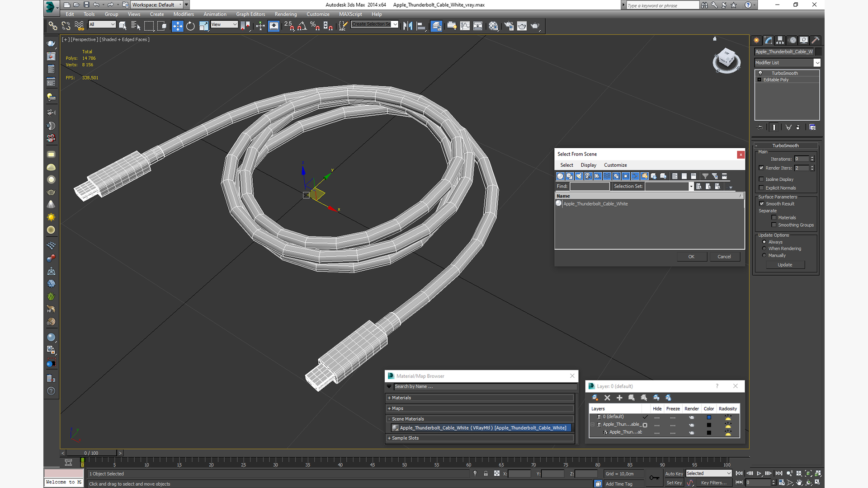Open the View reference coordinate dropdown
Viewport: 868px width, 488px height.
point(224,24)
